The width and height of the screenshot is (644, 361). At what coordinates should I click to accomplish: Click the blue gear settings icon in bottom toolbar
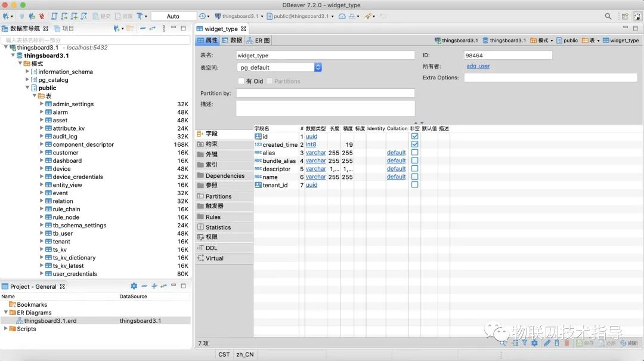(x=534, y=343)
